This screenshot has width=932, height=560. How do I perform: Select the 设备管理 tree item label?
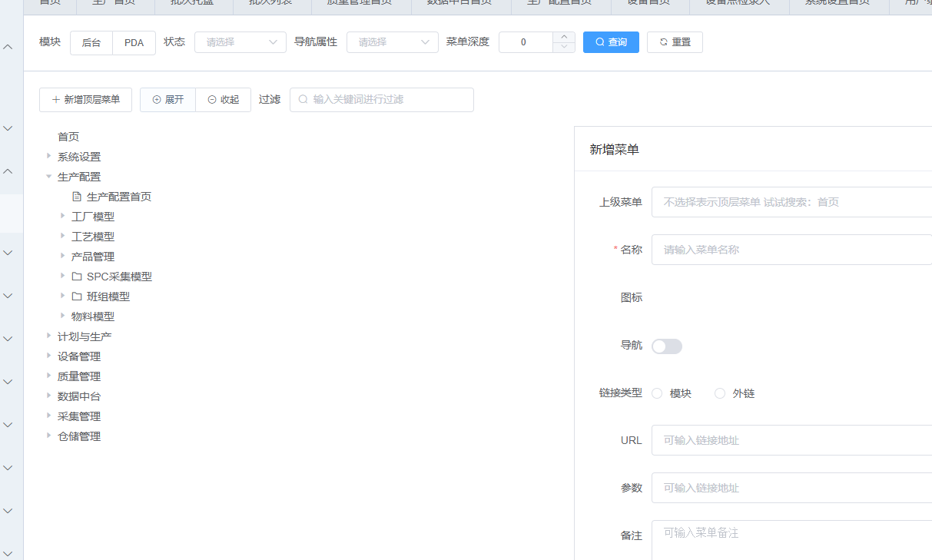[x=79, y=356]
